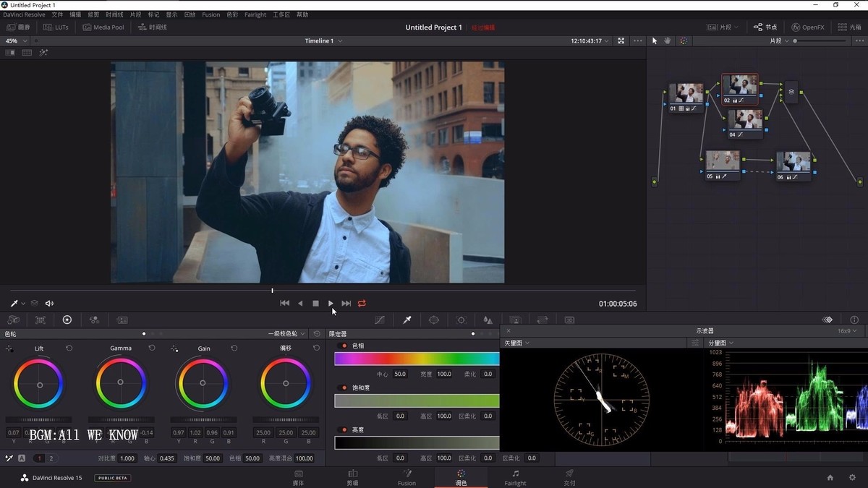Viewport: 868px width, 488px height.
Task: Open the Curves palette icon
Action: click(380, 320)
